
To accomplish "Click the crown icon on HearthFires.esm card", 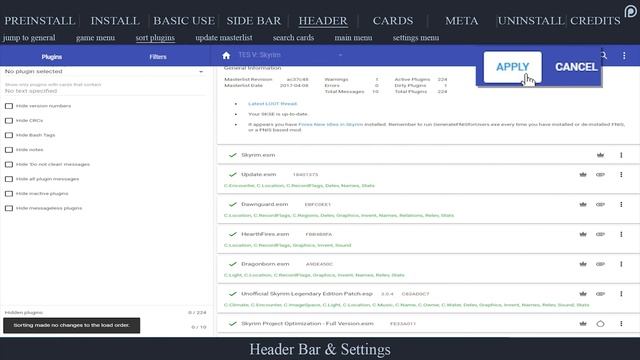I will pos(583,234).
